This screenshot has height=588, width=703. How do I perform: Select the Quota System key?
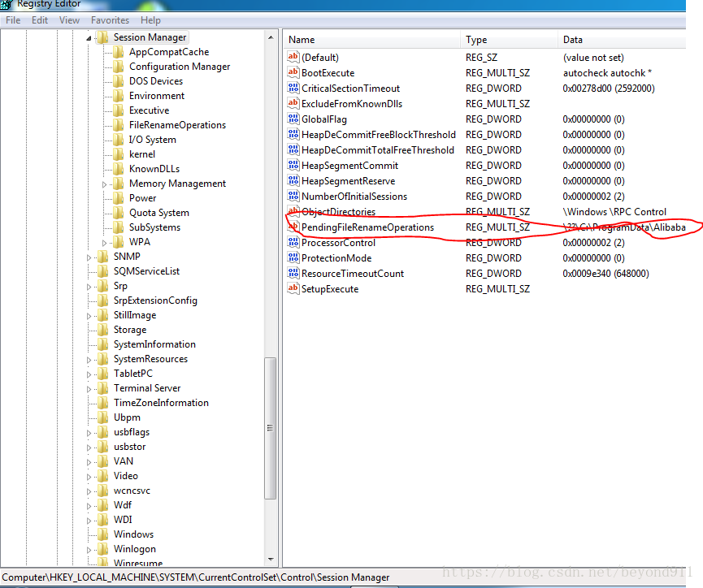click(x=159, y=213)
